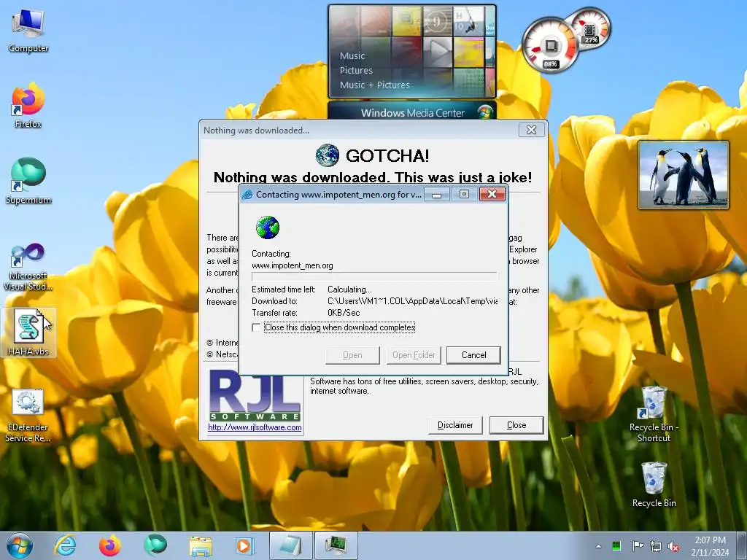Image resolution: width=747 pixels, height=560 pixels.
Task: Select Pictures in Media Center gadget
Action: [x=356, y=71]
